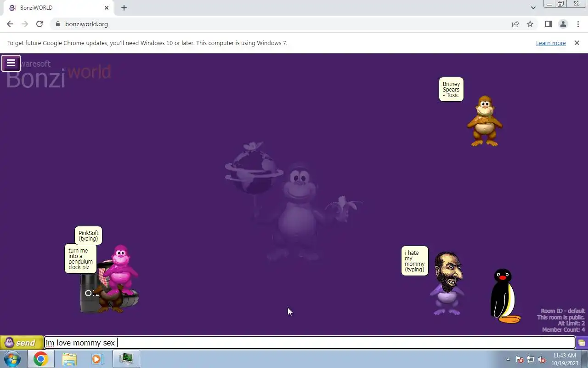
Task: Click muted volume tray icon
Action: pos(542,359)
